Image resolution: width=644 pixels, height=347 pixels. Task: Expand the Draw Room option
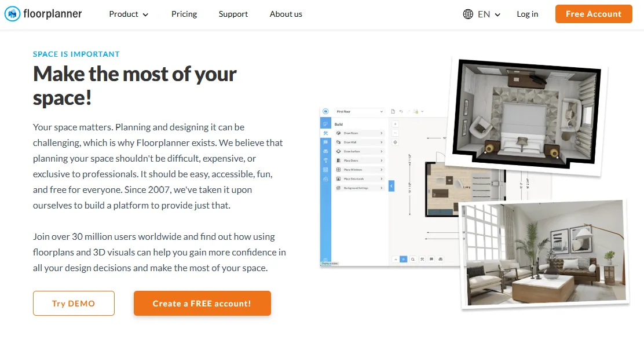pyautogui.click(x=360, y=133)
